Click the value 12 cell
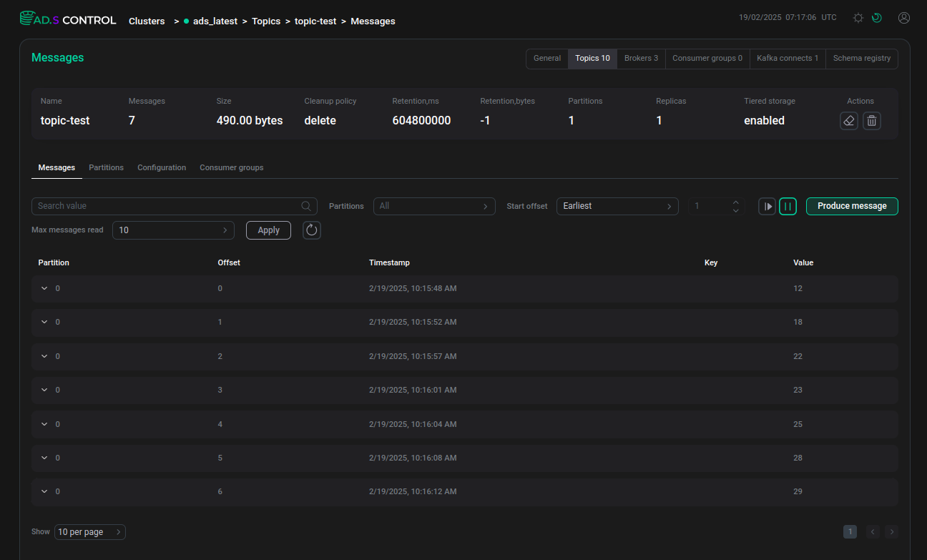Screen dimensions: 927x560 click(x=798, y=288)
